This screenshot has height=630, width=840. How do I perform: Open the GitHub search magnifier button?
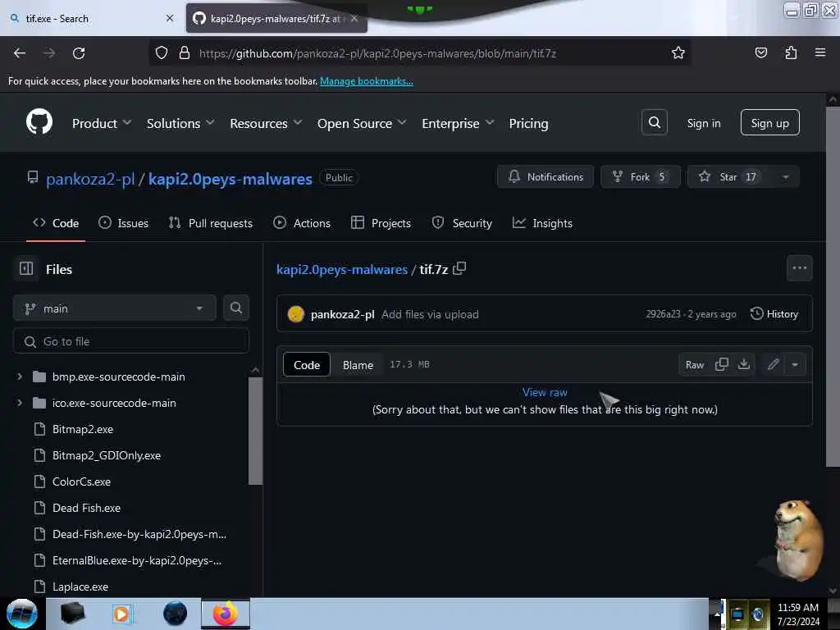tap(654, 123)
